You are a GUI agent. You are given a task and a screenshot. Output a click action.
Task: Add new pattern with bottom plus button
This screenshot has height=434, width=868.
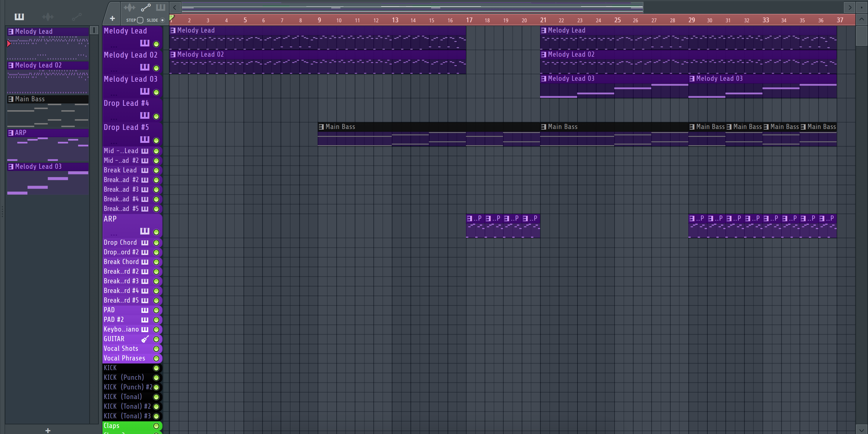48,430
